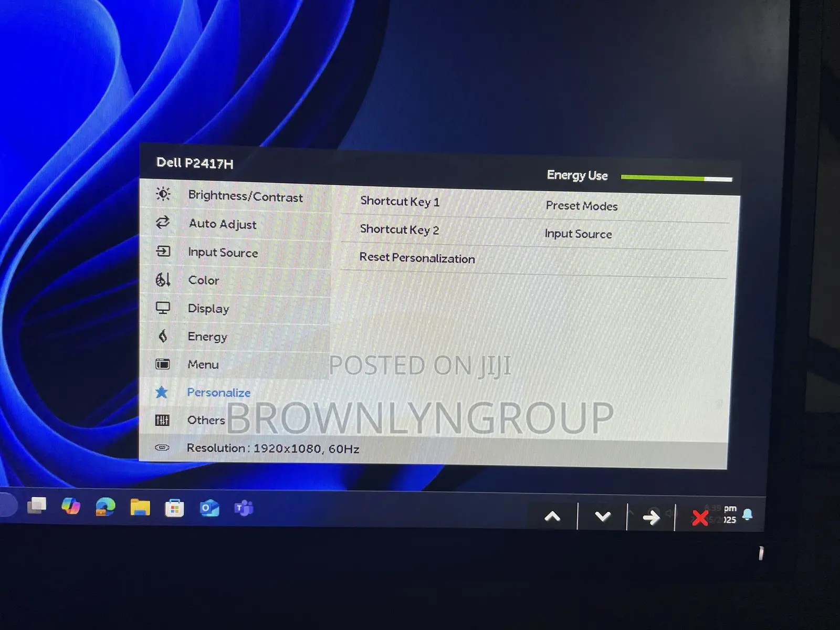
Task: Open Task View in the taskbar
Action: click(37, 506)
